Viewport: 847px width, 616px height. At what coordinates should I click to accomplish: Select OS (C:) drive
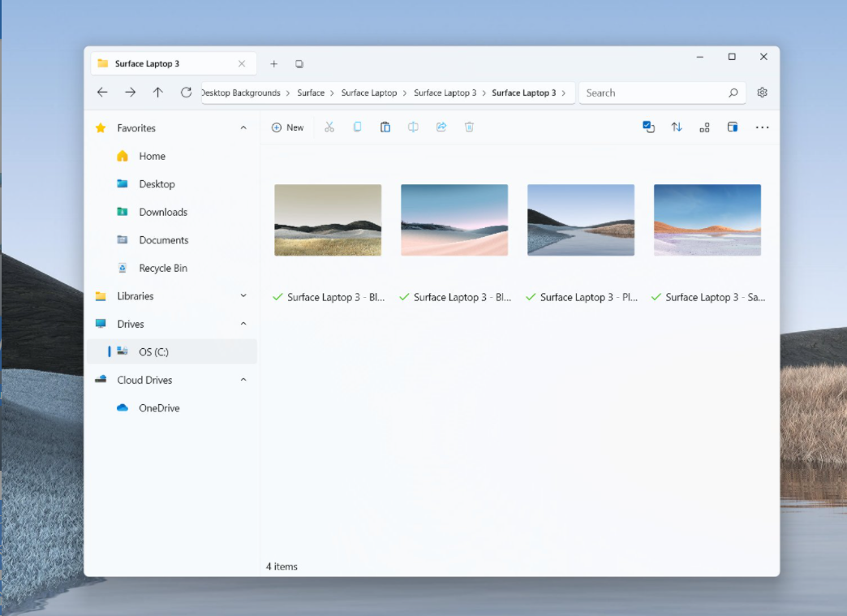click(172, 351)
